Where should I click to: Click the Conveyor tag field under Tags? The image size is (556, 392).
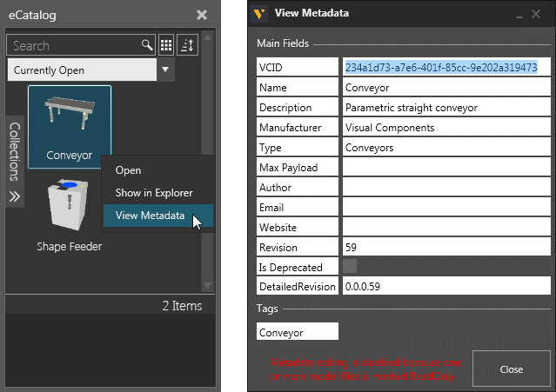[297, 331]
